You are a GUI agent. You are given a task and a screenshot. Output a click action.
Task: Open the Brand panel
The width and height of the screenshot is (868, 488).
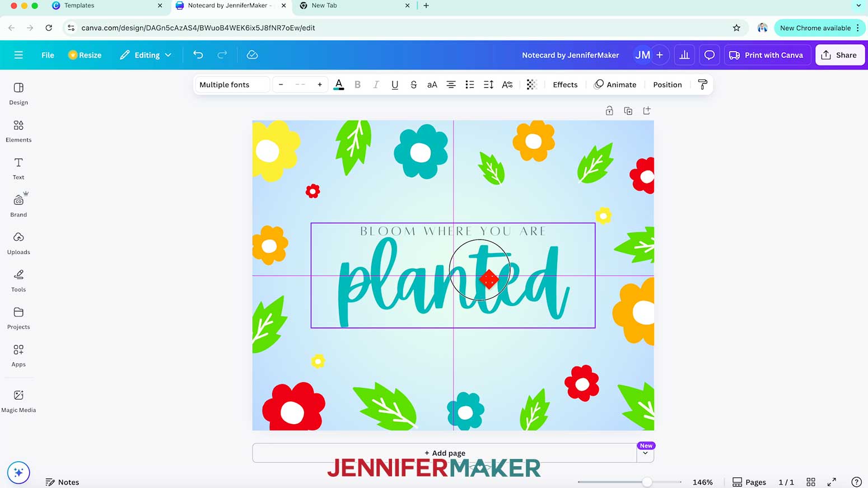pos(18,205)
